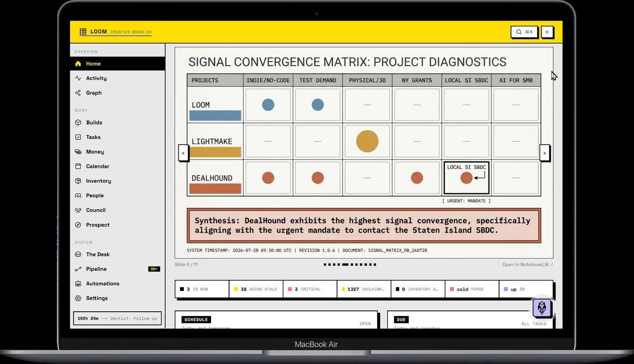634x364 pixels.
Task: Click the 'CREATIVE-WORK OS' tagline
Action: [x=131, y=32]
